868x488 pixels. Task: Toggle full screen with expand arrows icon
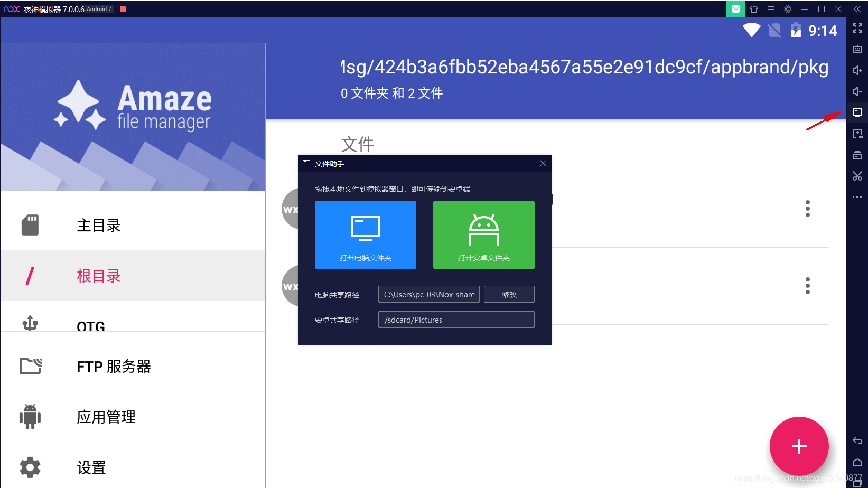coord(857,28)
